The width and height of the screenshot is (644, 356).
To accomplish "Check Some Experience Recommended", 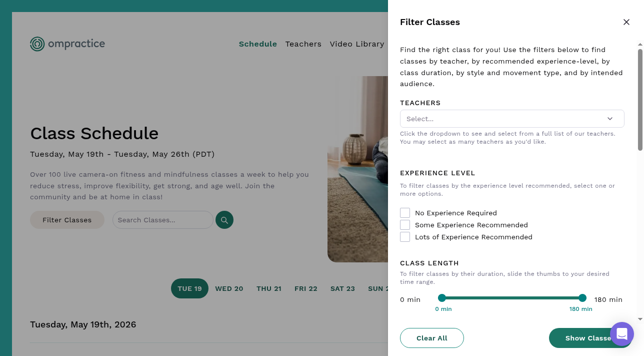I will (x=405, y=225).
